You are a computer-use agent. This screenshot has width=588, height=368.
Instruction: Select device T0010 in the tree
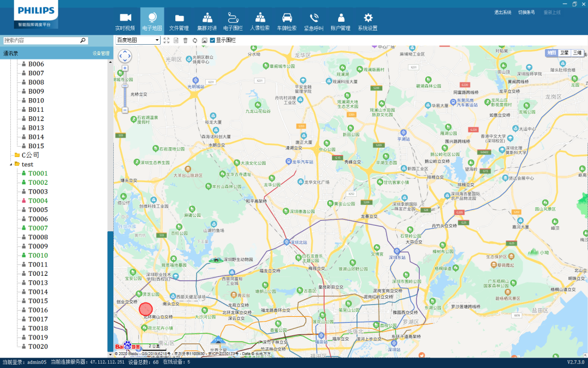(x=38, y=255)
